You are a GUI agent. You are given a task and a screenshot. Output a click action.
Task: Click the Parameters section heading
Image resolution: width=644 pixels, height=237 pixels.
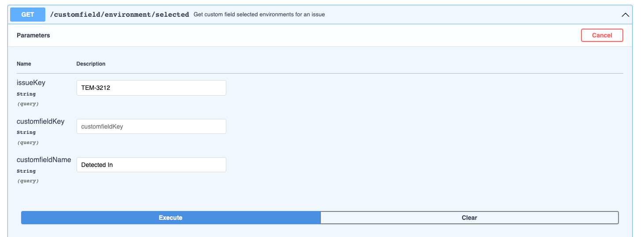33,35
